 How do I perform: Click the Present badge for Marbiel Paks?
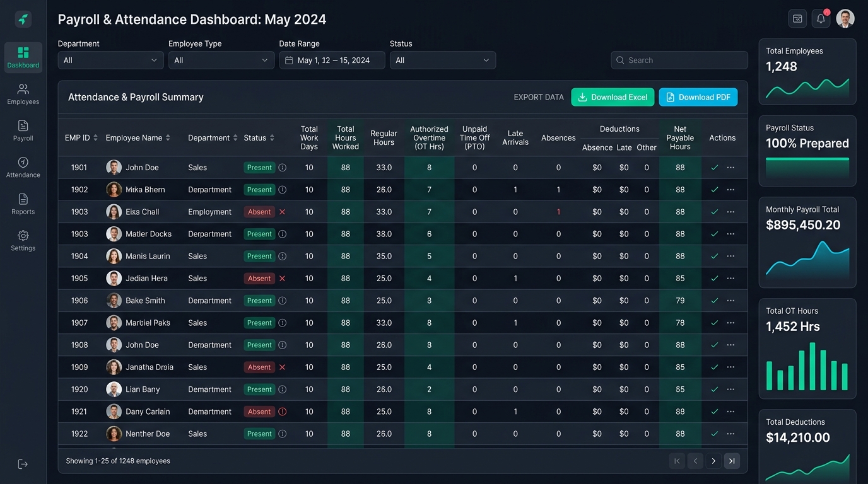tap(259, 323)
